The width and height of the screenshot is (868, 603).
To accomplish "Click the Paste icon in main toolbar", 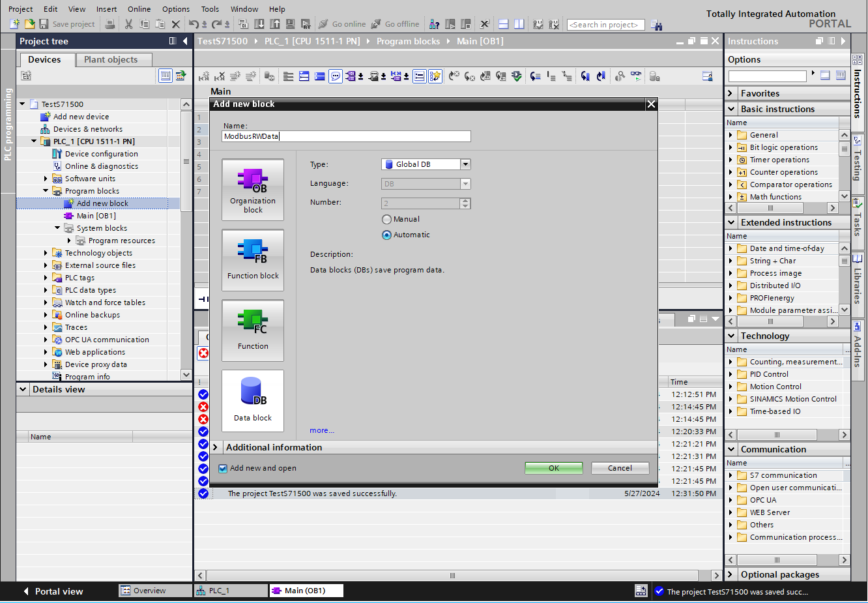I will 160,24.
